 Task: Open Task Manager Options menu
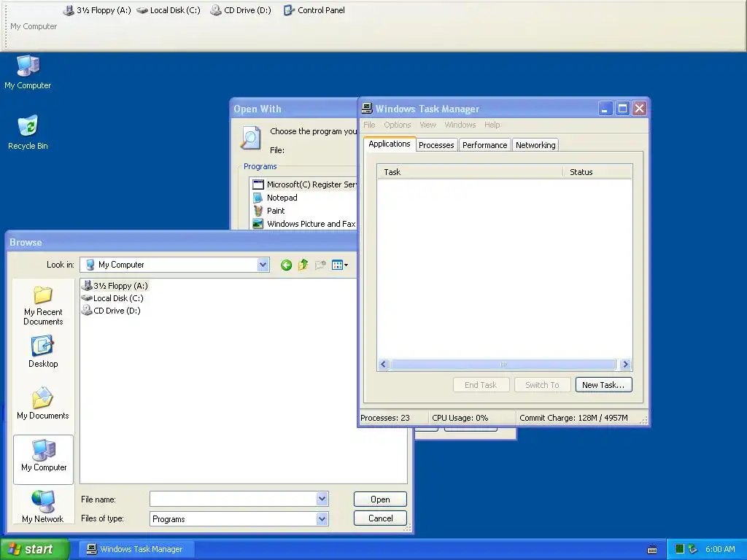point(398,125)
